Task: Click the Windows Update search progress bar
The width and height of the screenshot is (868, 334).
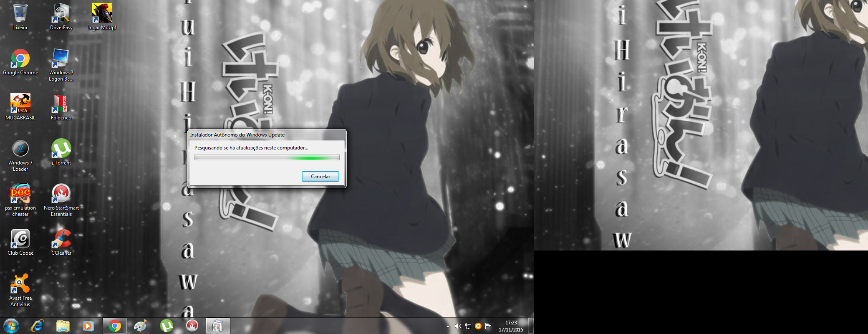Action: [x=267, y=157]
